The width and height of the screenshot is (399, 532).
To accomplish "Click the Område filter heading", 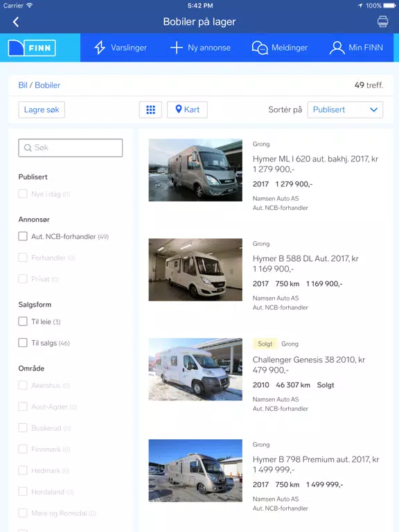I will (31, 369).
